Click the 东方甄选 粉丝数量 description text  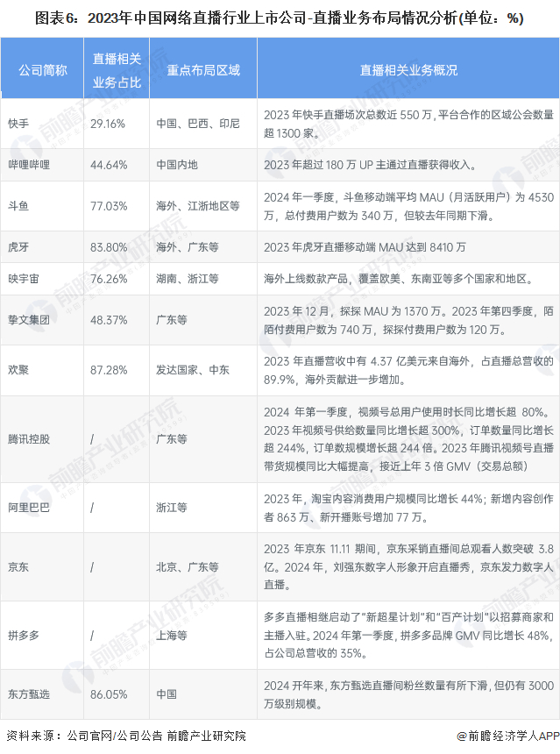coord(408,695)
